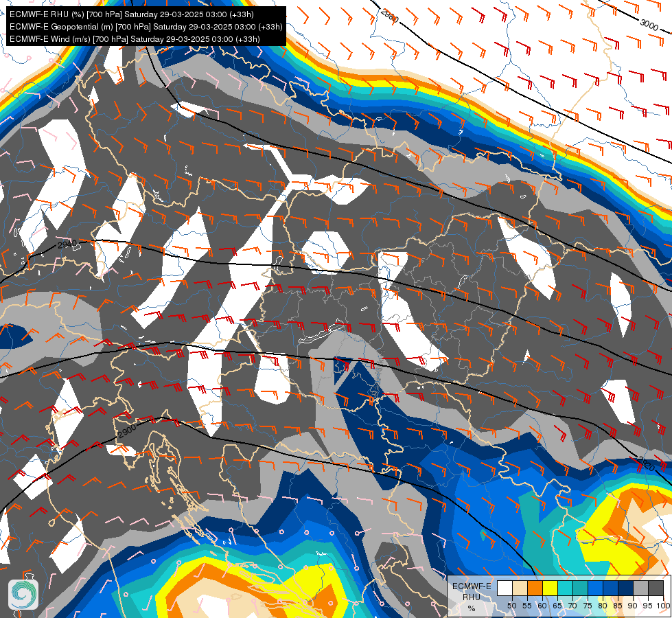Click the legend tick label 60
Image resolution: width=672 pixels, height=618 pixels.
(x=542, y=606)
